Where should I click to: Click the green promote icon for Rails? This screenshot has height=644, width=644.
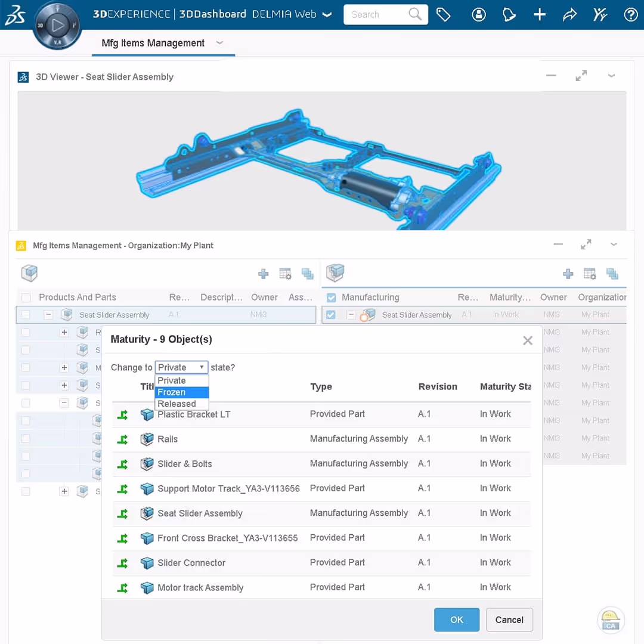point(122,439)
